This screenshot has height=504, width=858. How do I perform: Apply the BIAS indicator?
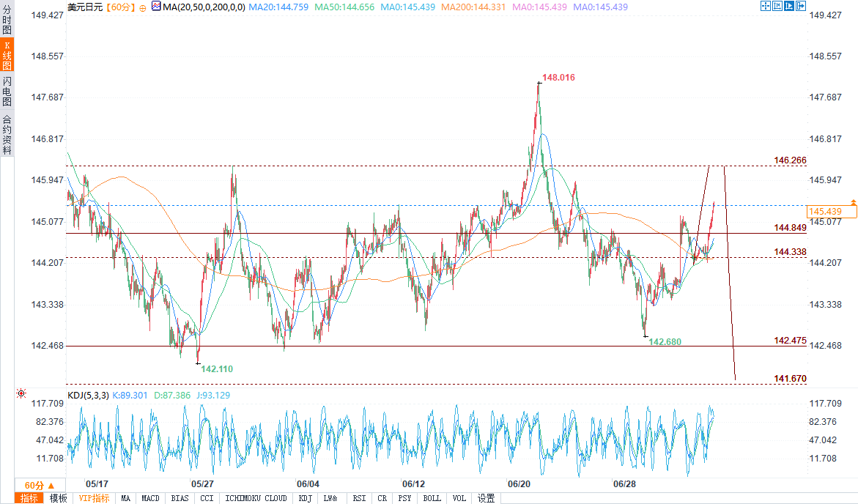pos(180,498)
